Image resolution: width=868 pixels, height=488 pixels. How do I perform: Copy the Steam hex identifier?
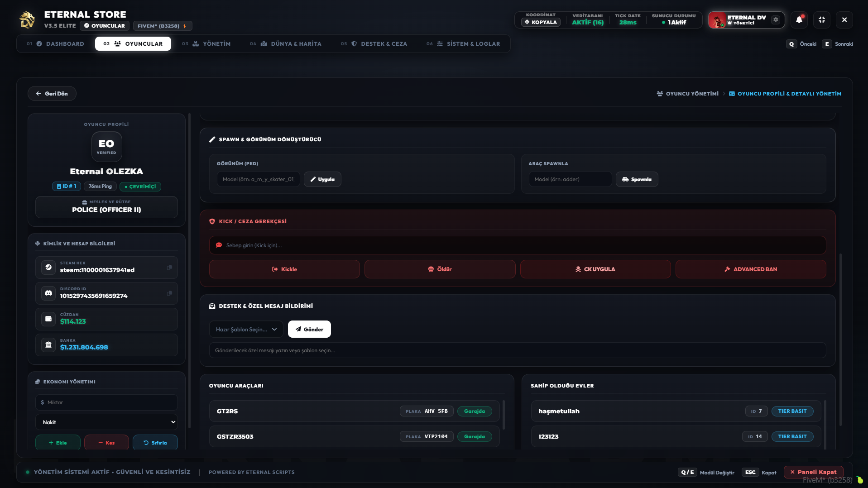[x=169, y=268]
